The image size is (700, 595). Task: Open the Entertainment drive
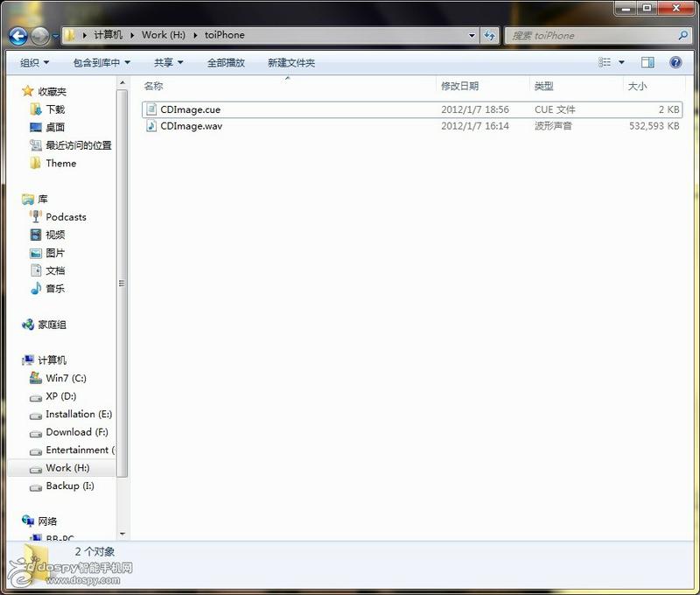[x=80, y=450]
